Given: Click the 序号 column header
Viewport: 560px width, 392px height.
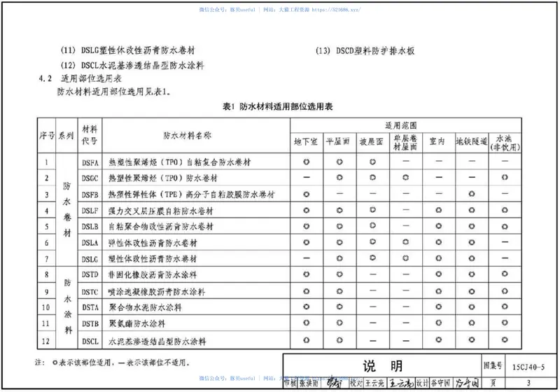Looking at the screenshot, I should (47, 136).
